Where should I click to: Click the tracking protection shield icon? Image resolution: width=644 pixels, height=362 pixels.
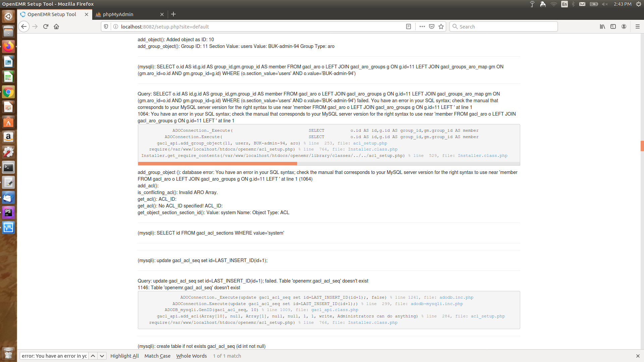(106, 26)
